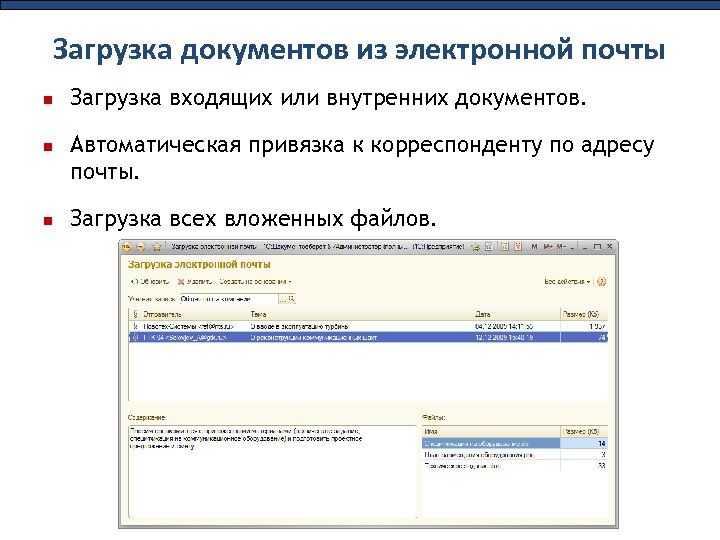Select the file with size 3
Viewport: 720px width, 540px height.
tap(515, 455)
